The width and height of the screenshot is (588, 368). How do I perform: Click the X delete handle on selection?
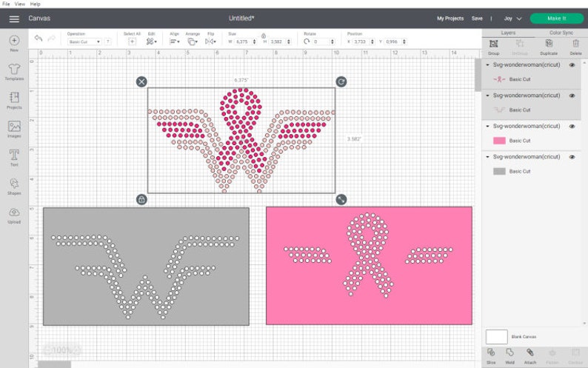pos(141,81)
